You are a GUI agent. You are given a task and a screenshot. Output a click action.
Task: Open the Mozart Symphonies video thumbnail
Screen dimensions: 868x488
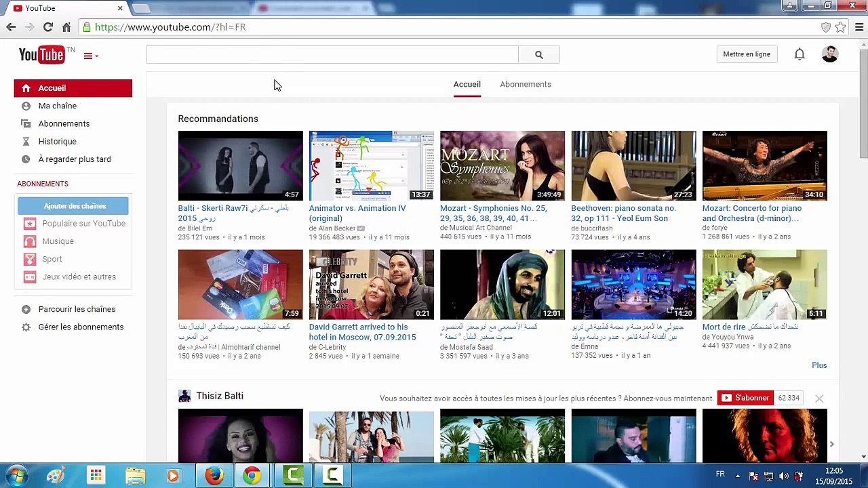[502, 165]
